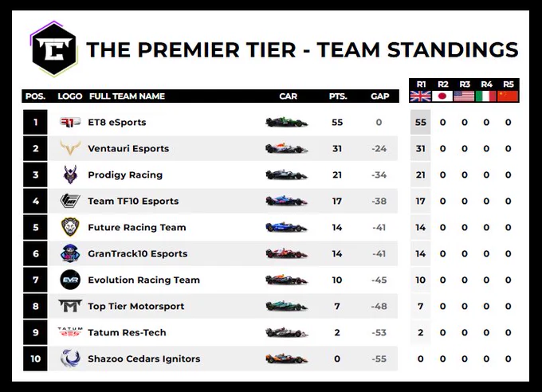Select the Future Racing Team lion logo

70,227
